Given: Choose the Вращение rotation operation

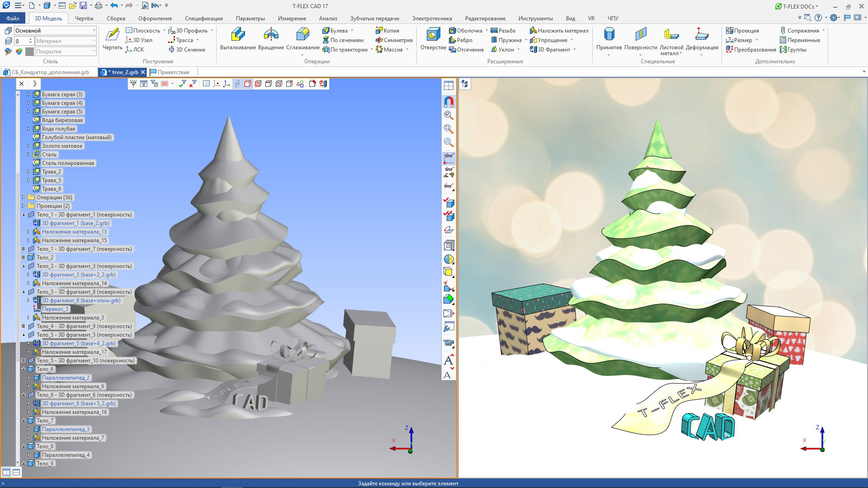Looking at the screenshot, I should [x=271, y=39].
